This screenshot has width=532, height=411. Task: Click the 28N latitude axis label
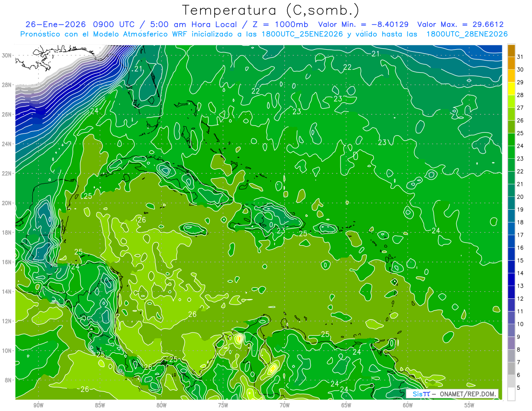[x=7, y=85]
